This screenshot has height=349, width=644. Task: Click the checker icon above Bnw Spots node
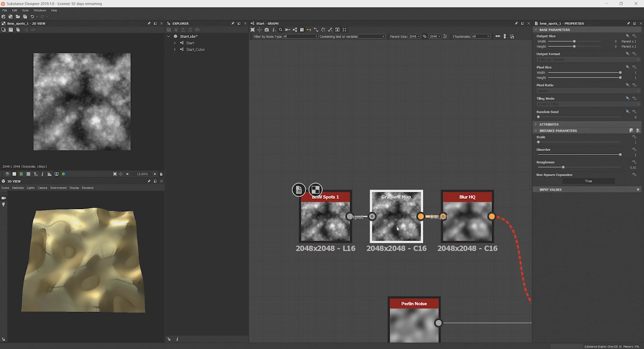[x=315, y=190]
